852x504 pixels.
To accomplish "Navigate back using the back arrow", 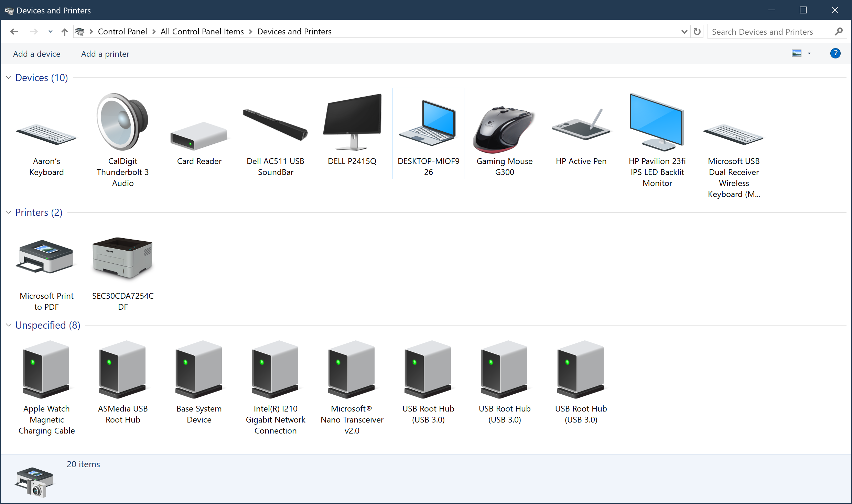I will pyautogui.click(x=14, y=31).
